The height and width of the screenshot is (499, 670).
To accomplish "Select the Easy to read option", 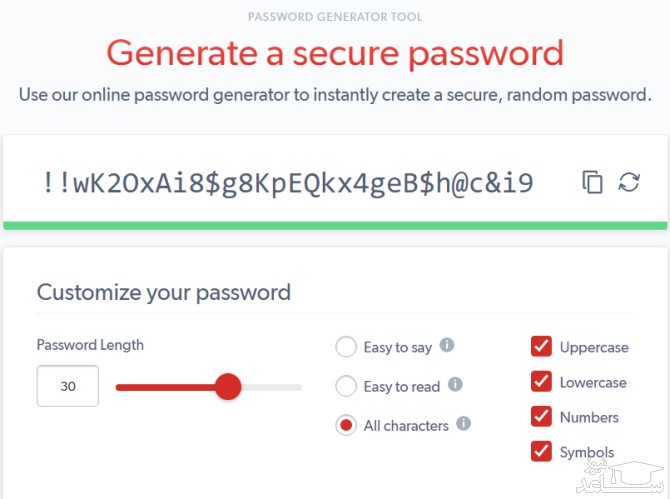I will point(346,386).
